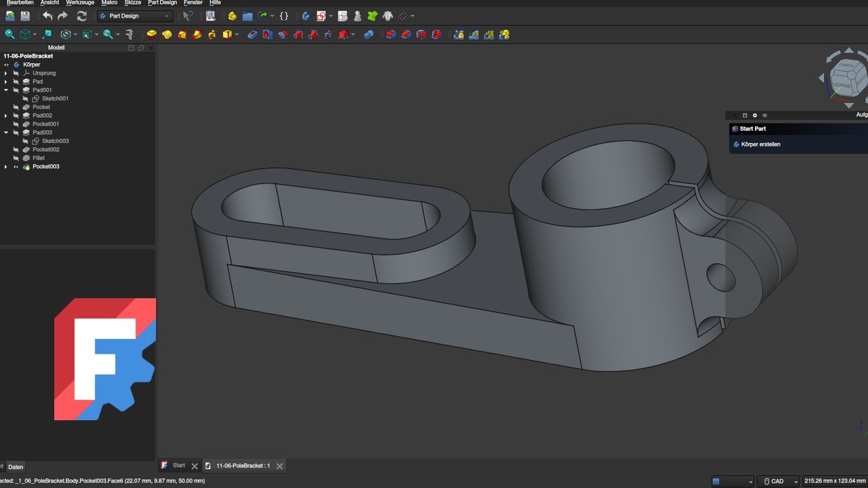Open the Ansicht menu

(50, 3)
